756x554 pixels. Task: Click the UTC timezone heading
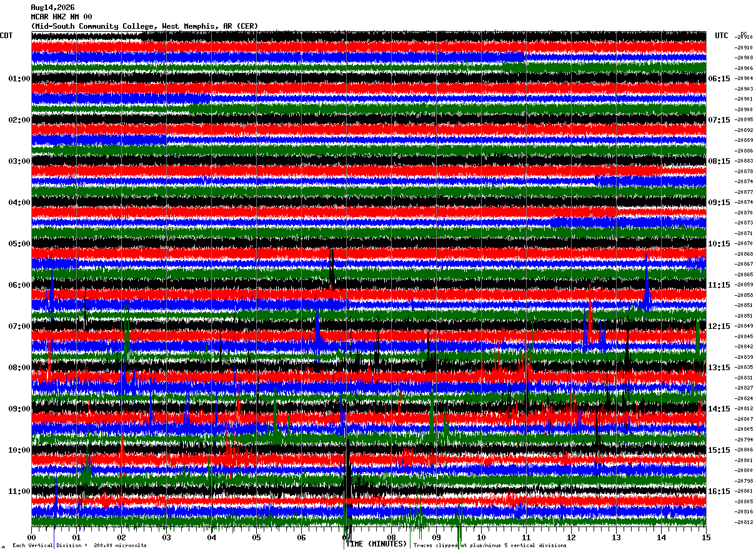(722, 36)
